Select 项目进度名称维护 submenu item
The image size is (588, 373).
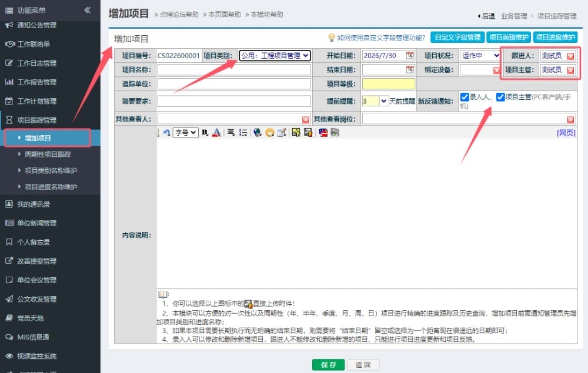pos(51,187)
